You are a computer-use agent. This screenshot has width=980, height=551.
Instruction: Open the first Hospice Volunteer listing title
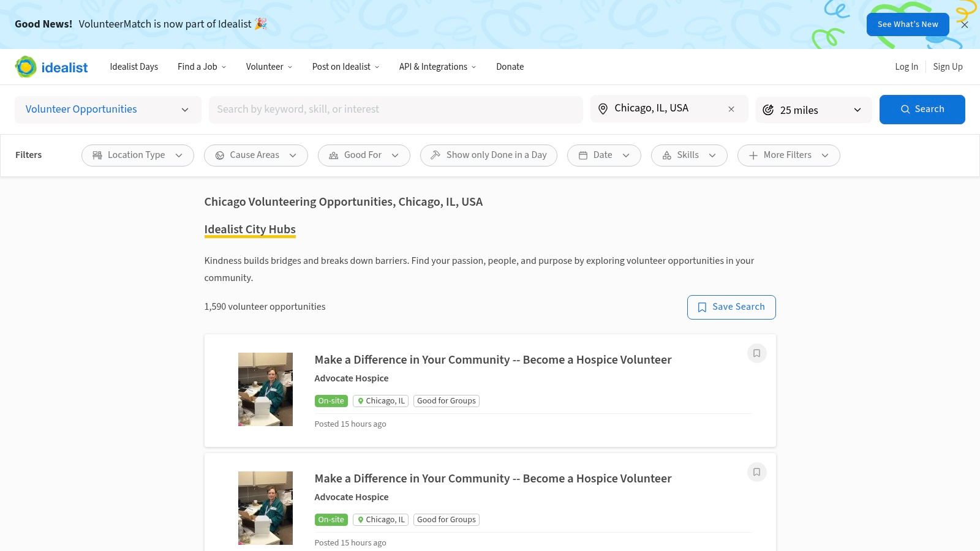tap(493, 360)
